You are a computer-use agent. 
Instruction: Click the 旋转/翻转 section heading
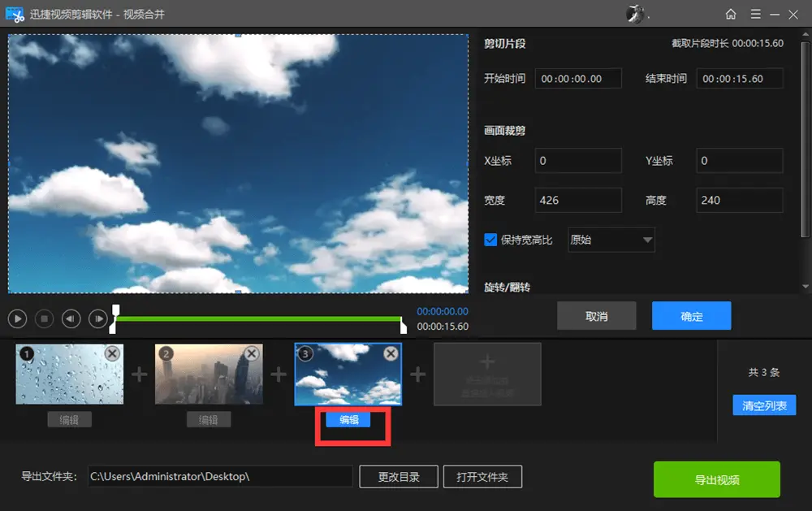(x=507, y=287)
